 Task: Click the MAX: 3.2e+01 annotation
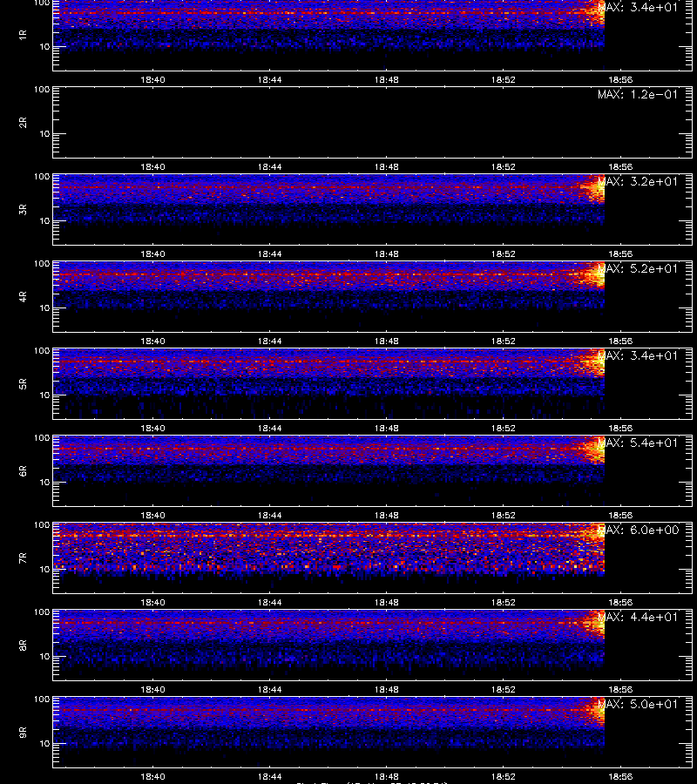(638, 181)
